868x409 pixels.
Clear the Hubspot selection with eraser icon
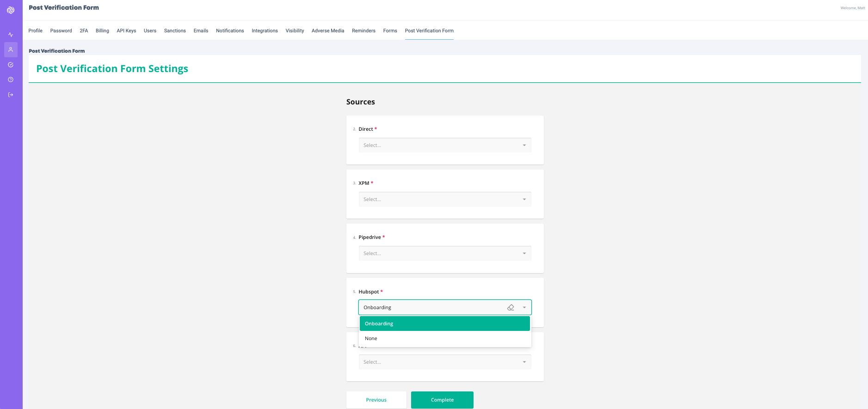pos(511,307)
